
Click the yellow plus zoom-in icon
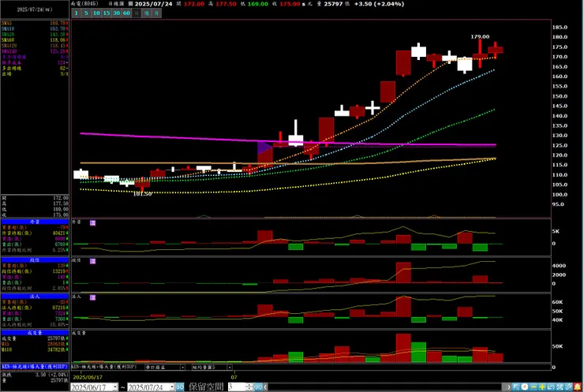tap(542, 387)
